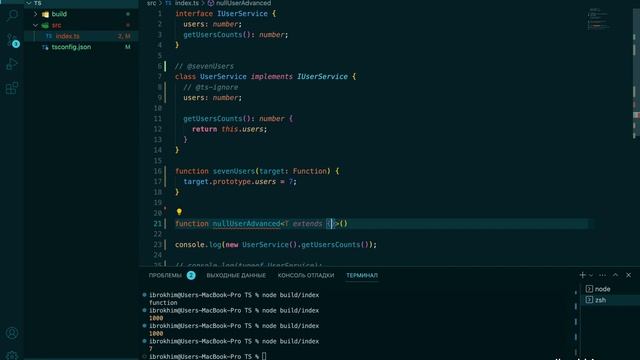640x360 pixels.
Task: Open the terminal panel more actions ellipsis
Action: click(x=602, y=275)
